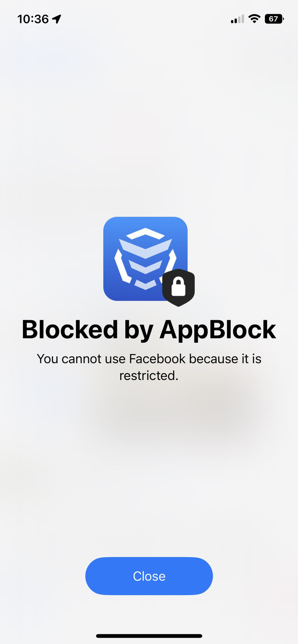Tap the top edge of the blue Close pill
The height and width of the screenshot is (644, 298).
pos(149,559)
